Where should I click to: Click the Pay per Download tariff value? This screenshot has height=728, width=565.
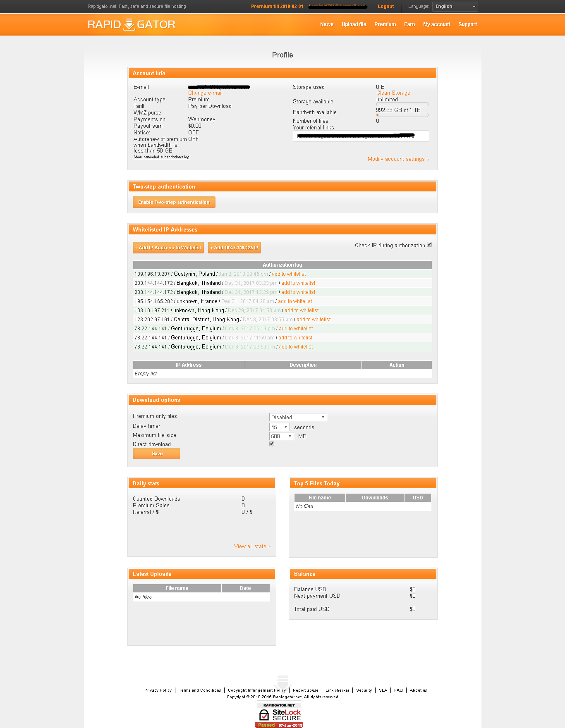click(210, 106)
